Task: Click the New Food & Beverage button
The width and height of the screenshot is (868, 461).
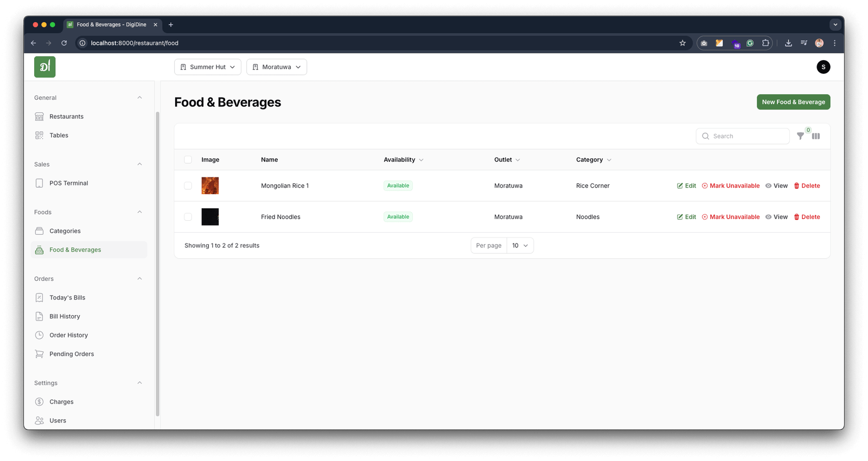Action: 793,102
